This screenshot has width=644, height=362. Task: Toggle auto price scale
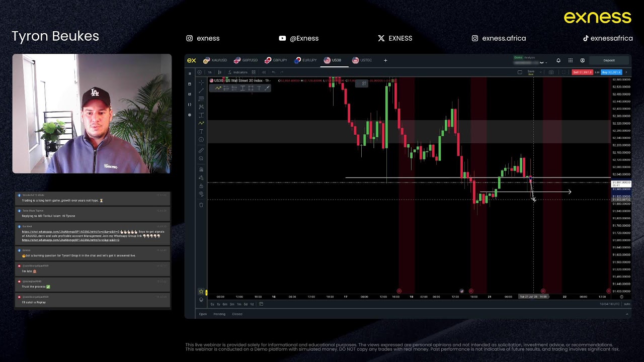(627, 304)
